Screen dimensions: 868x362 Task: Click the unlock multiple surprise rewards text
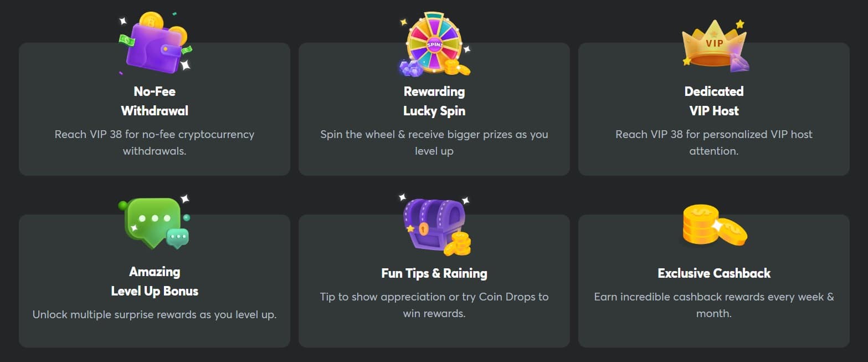[155, 314]
